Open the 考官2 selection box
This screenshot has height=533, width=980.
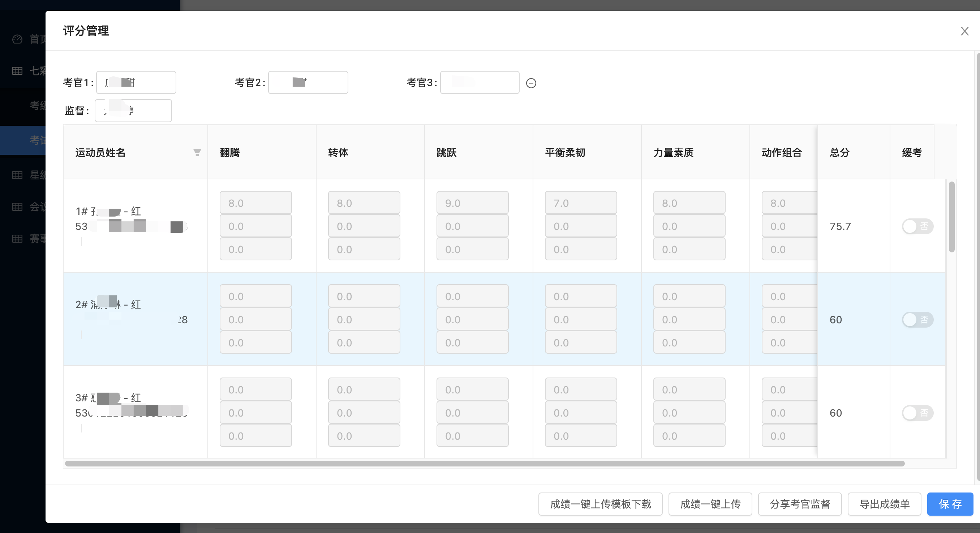[x=308, y=82]
